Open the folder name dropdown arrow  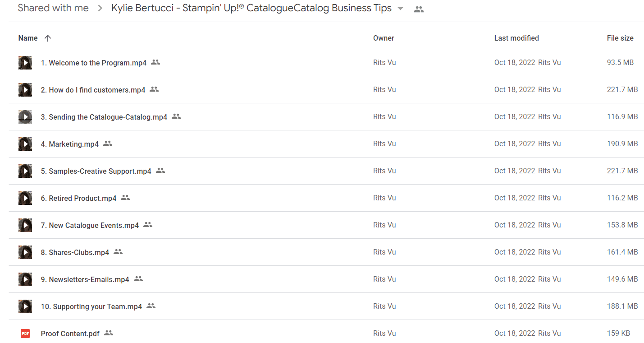[400, 9]
